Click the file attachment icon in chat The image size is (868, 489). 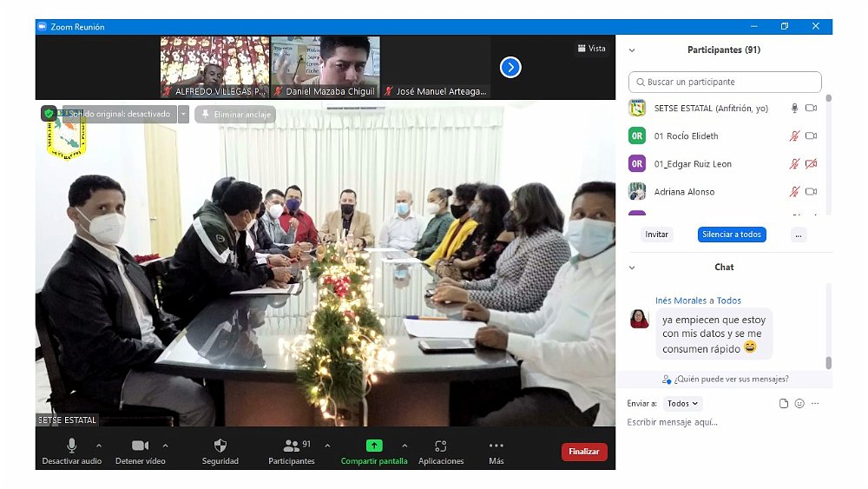pyautogui.click(x=784, y=404)
